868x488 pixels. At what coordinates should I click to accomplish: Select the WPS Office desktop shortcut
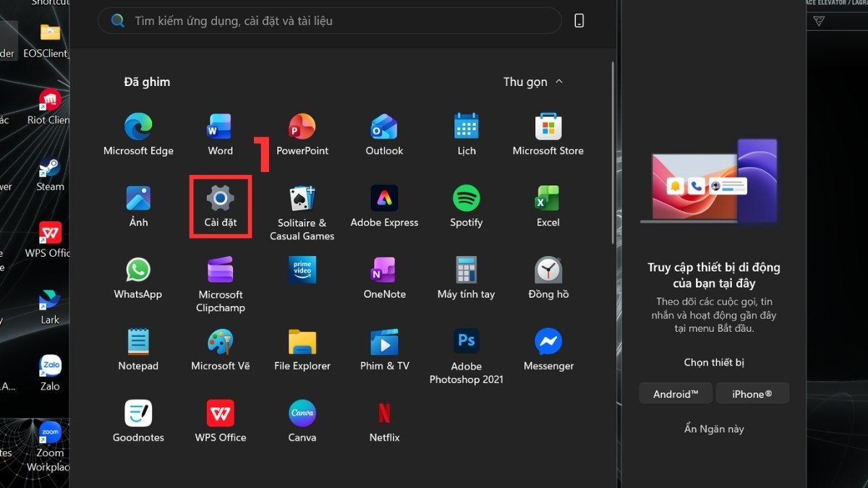click(x=48, y=240)
